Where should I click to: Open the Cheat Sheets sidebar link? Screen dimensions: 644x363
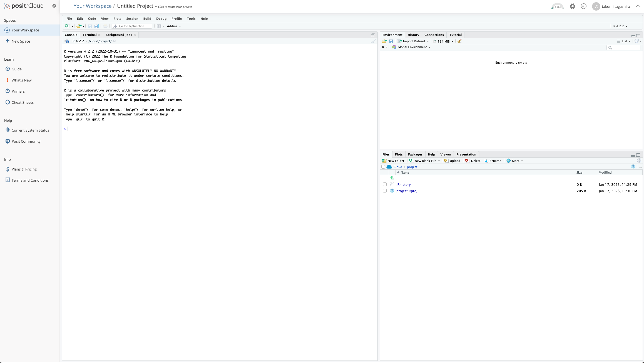[x=23, y=102]
